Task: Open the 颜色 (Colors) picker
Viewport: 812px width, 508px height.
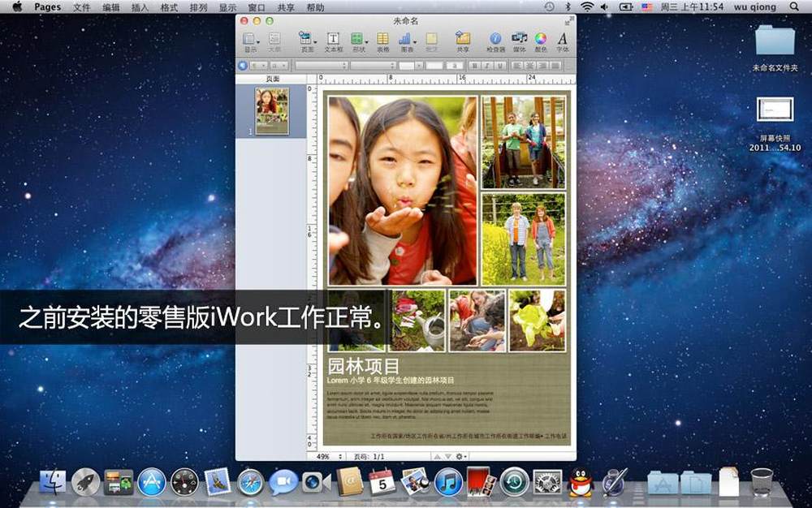Action: [541, 42]
